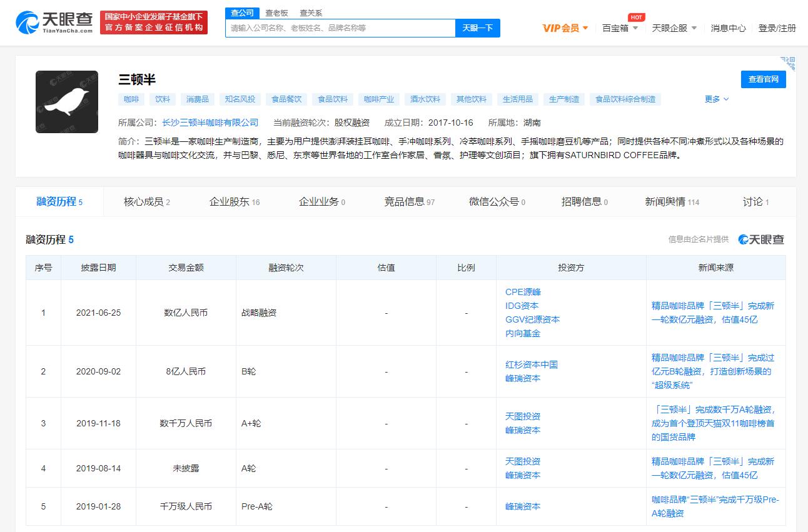Open 长沙三顿半咖啡有限公司 company link
The image size is (808, 532).
210,123
